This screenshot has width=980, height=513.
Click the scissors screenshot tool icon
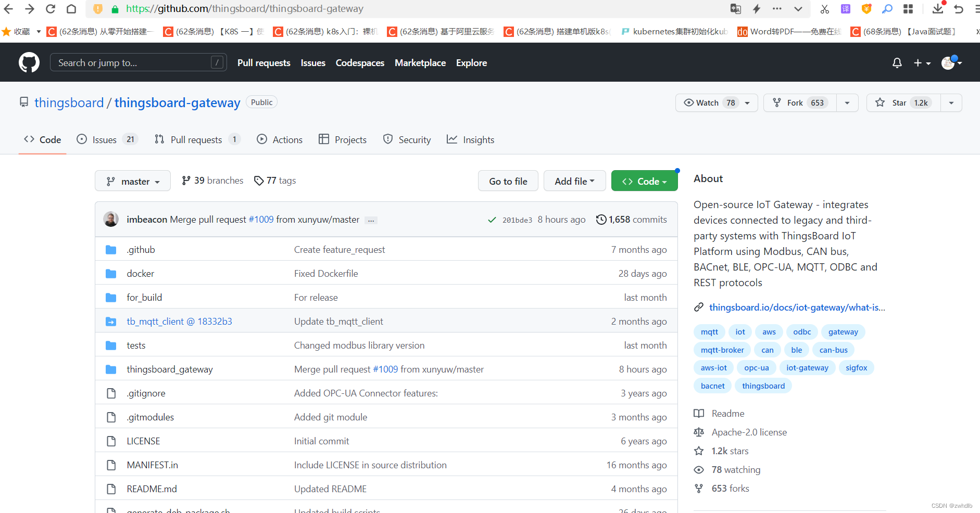pyautogui.click(x=824, y=9)
